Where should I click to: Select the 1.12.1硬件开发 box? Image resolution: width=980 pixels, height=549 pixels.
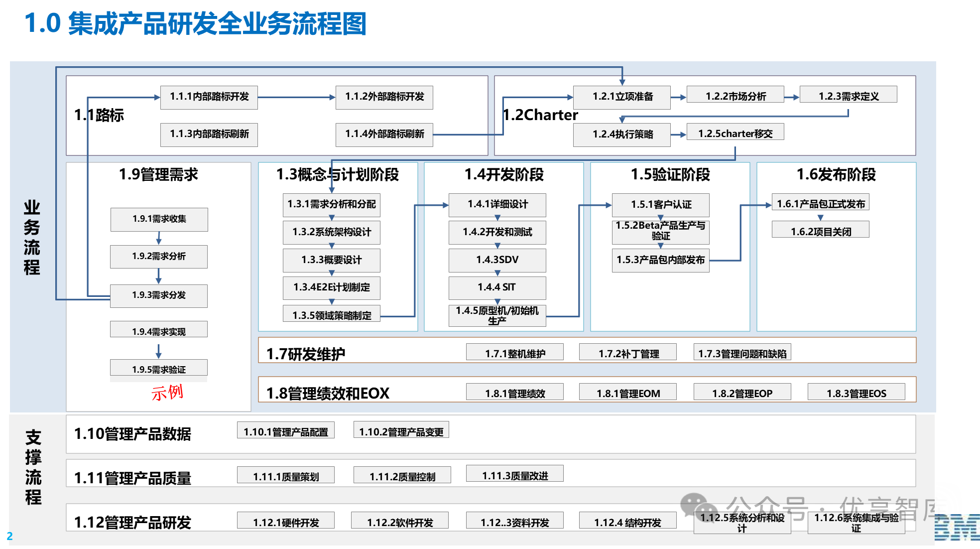click(x=286, y=521)
